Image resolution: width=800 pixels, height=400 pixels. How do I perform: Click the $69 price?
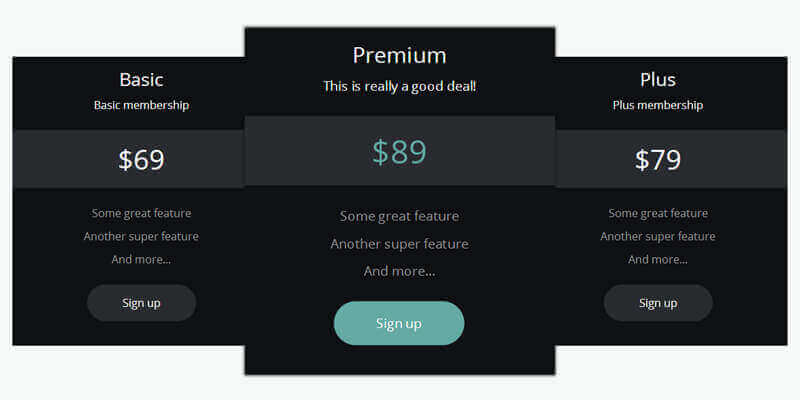[141, 159]
